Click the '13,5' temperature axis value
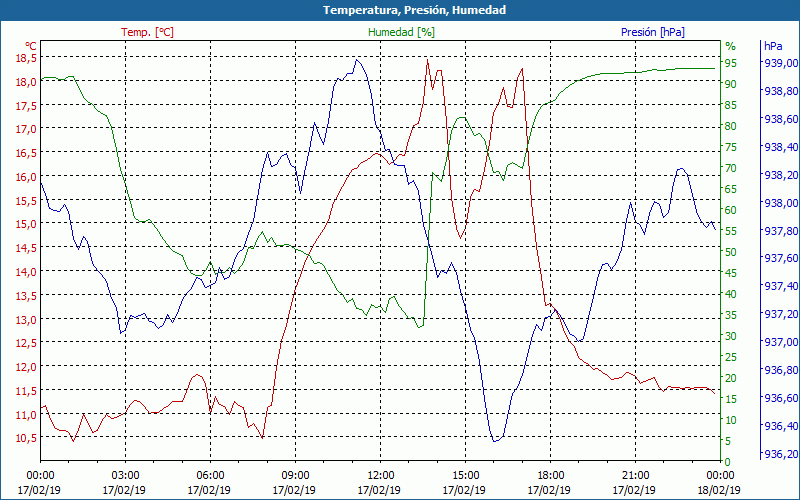 click(x=28, y=295)
